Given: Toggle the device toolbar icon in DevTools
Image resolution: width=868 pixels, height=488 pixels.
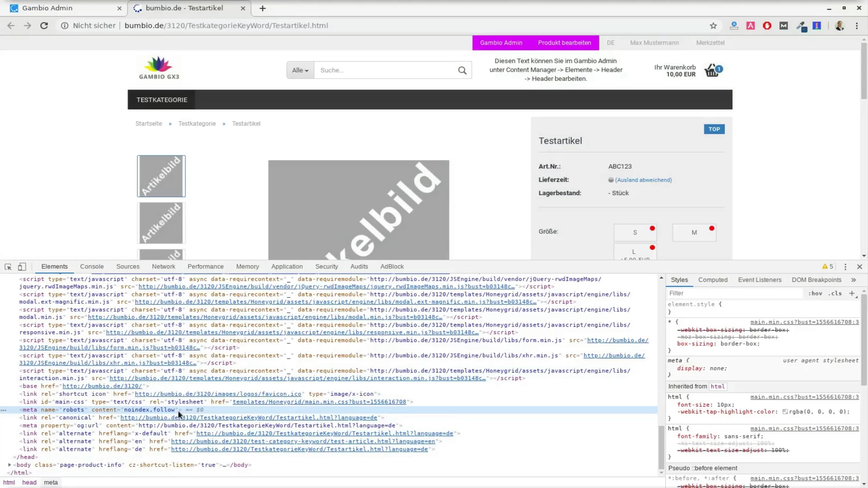Looking at the screenshot, I should (22, 267).
